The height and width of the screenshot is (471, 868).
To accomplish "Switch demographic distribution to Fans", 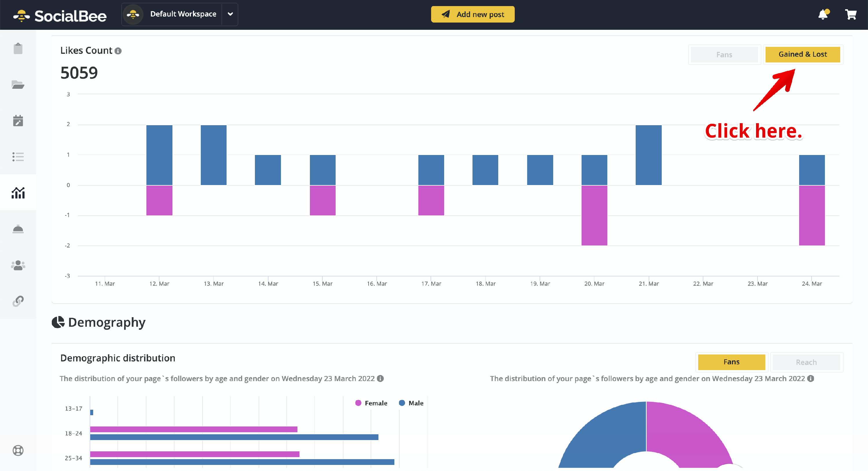I will (731, 362).
